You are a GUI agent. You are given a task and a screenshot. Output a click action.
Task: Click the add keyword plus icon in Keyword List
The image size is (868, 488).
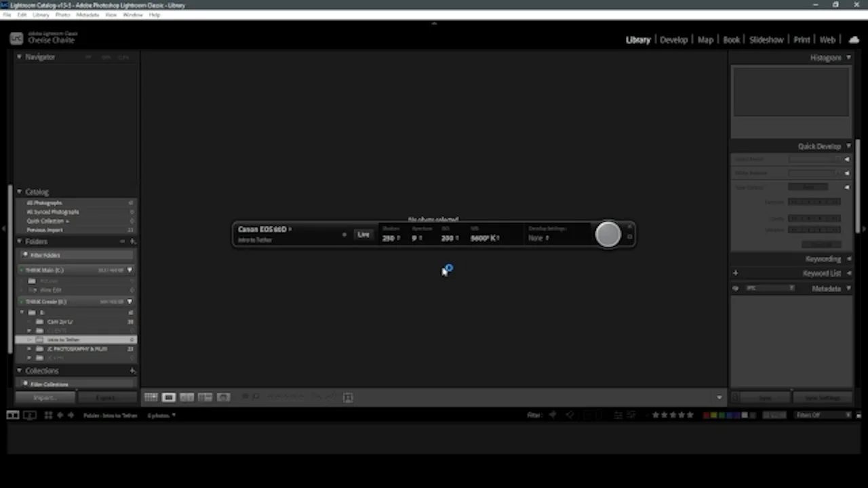(x=735, y=273)
